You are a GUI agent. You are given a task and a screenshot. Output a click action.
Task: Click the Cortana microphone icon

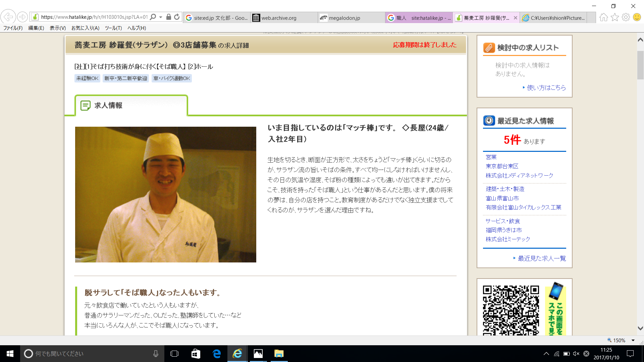click(x=156, y=354)
